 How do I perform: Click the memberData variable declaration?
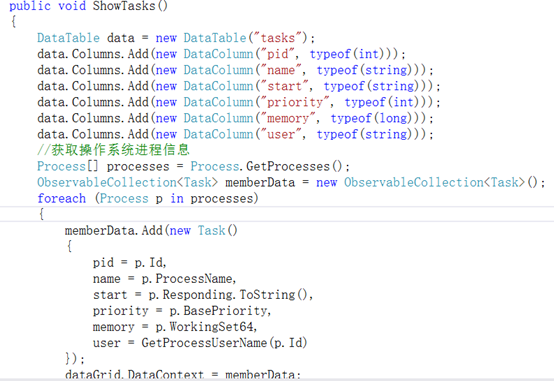pos(260,182)
